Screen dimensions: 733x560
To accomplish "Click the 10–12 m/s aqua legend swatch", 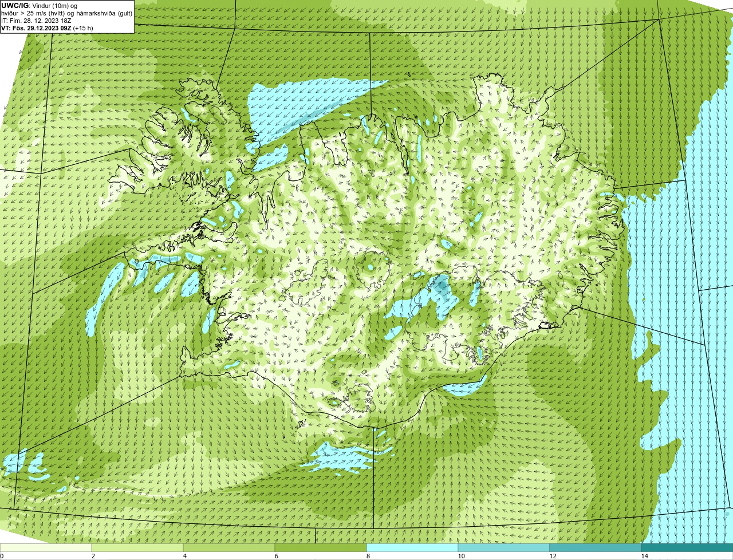I will (504, 547).
